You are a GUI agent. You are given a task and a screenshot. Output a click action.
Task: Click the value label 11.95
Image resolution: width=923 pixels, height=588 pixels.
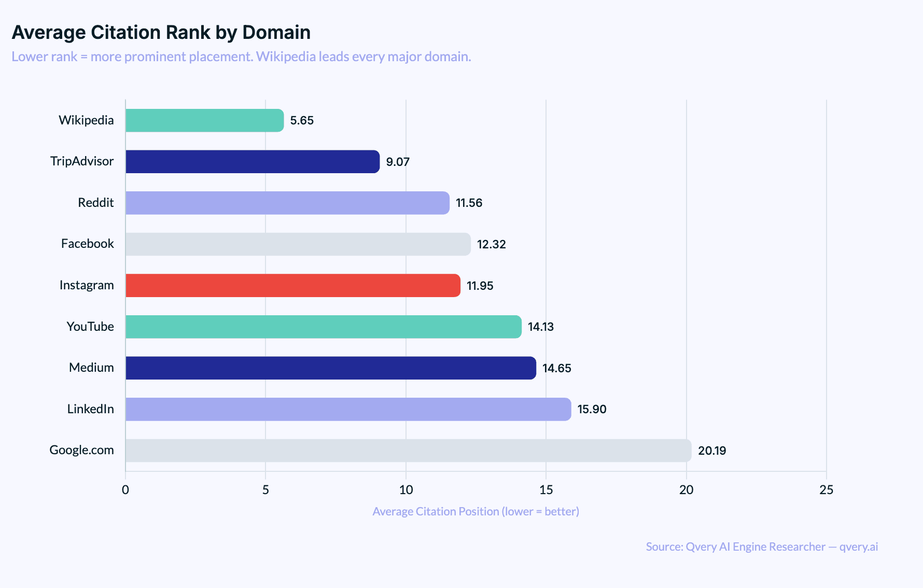click(480, 286)
